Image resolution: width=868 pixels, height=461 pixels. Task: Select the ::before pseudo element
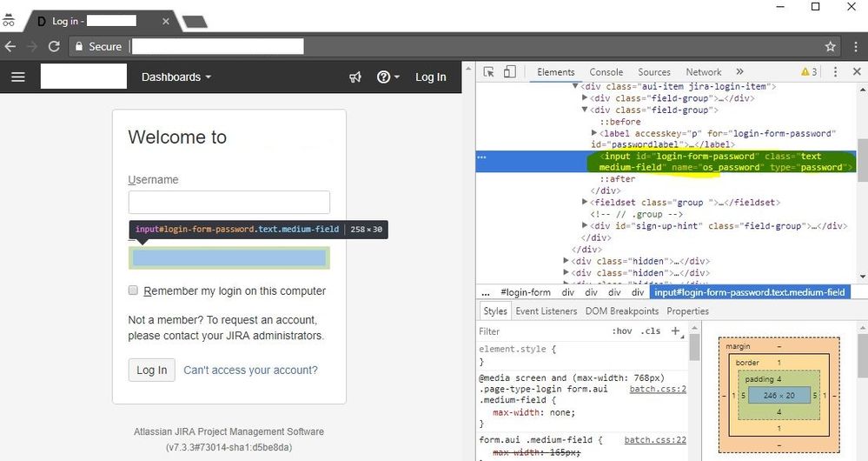pos(620,122)
